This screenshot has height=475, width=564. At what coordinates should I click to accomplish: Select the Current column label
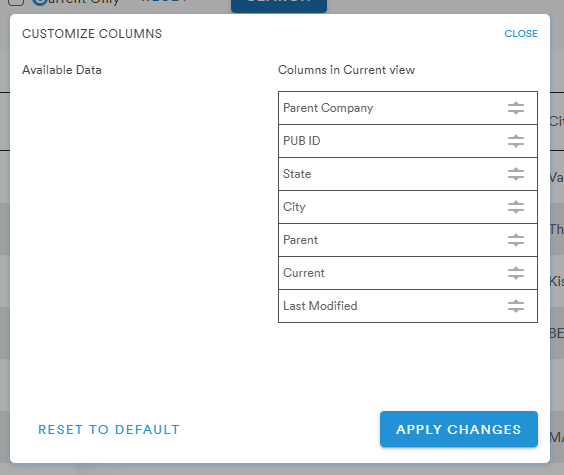(x=304, y=273)
